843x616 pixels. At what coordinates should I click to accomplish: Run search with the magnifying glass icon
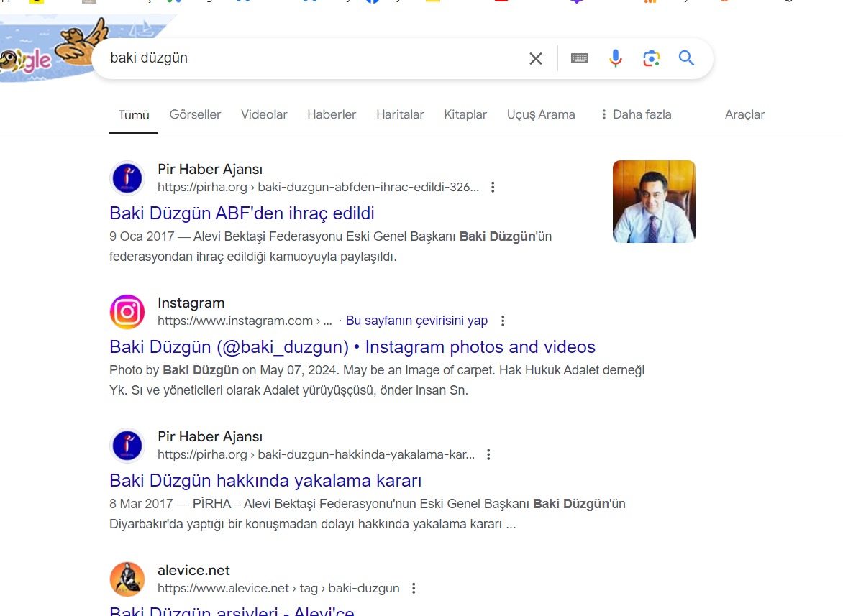tap(686, 58)
